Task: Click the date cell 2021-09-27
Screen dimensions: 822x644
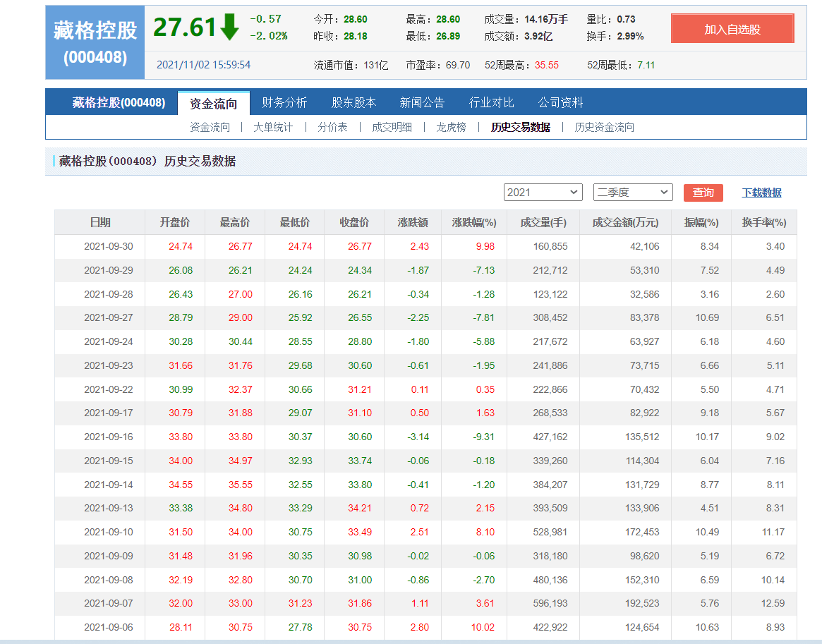Action: coord(109,317)
